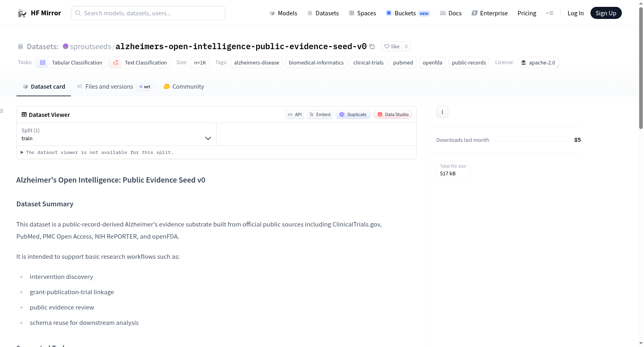Open the Models page

pyautogui.click(x=283, y=13)
